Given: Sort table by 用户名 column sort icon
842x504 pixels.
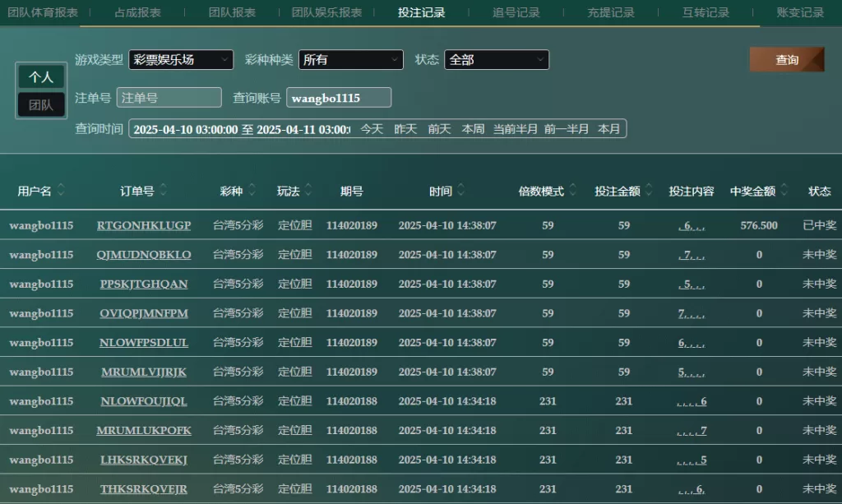Looking at the screenshot, I should [61, 191].
